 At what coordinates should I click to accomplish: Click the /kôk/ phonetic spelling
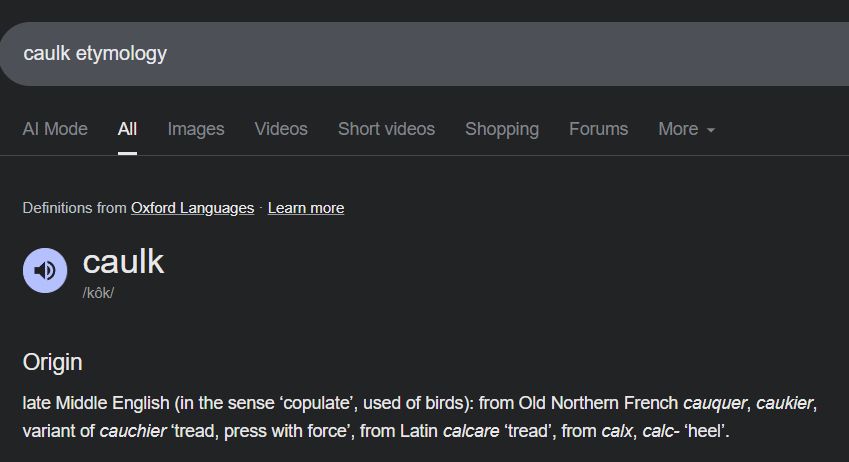98,293
